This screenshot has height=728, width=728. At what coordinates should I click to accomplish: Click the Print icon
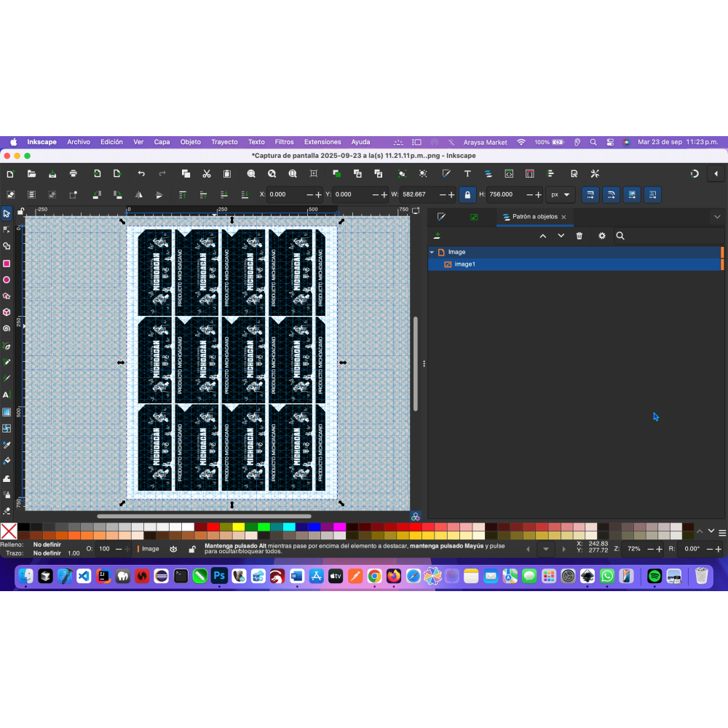pyautogui.click(x=74, y=174)
